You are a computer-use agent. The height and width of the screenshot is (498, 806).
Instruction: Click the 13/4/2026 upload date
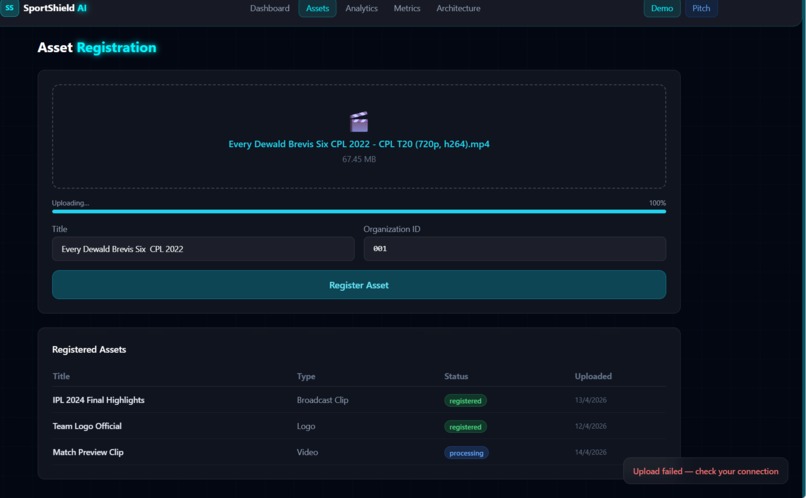click(x=591, y=400)
